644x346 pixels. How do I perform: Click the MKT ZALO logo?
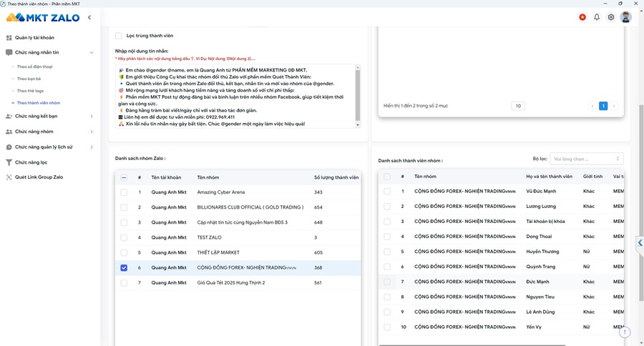(x=43, y=18)
